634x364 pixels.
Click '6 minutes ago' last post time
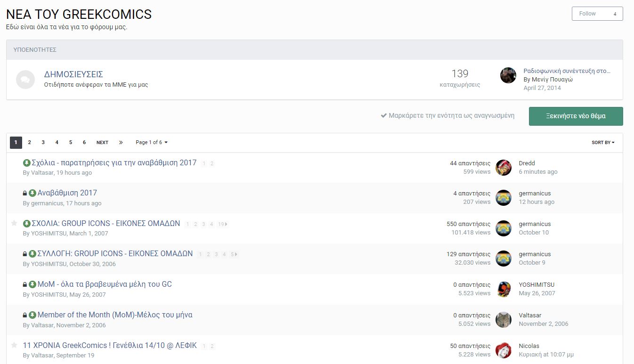[x=538, y=172]
